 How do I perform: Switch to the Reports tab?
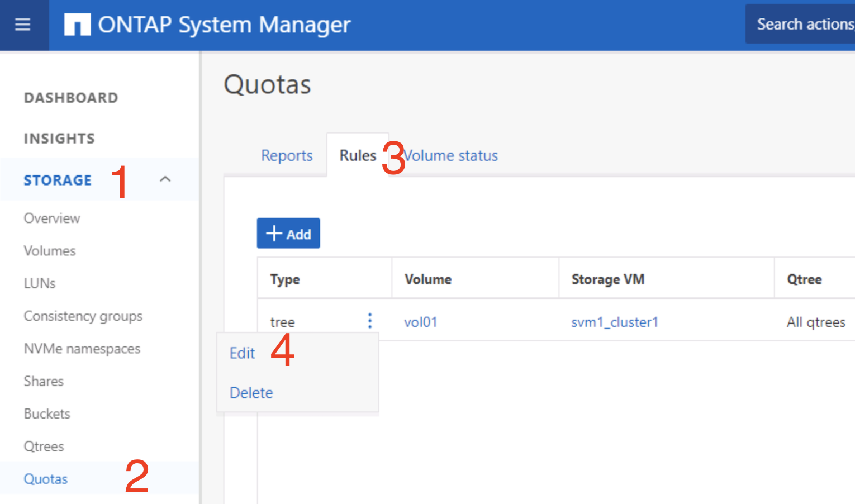click(287, 155)
